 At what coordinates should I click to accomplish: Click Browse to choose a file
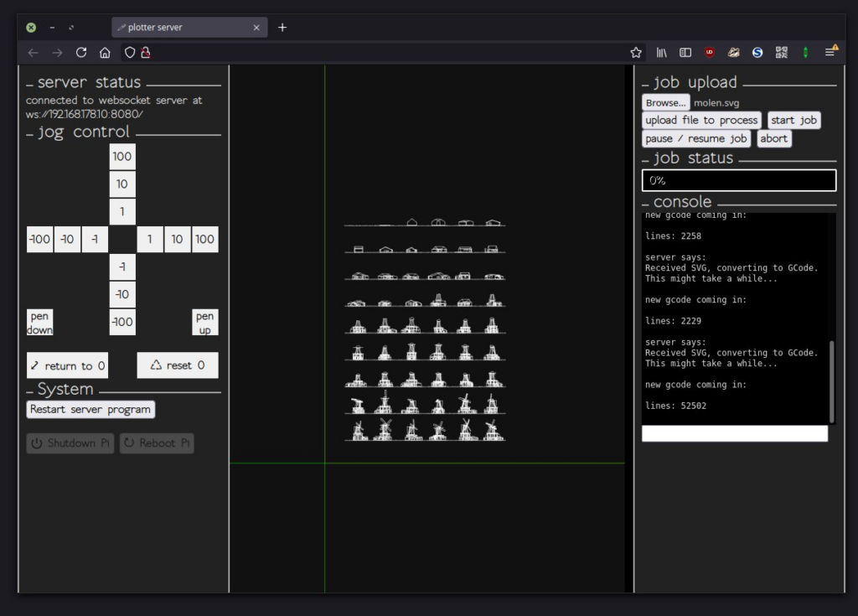coord(666,102)
